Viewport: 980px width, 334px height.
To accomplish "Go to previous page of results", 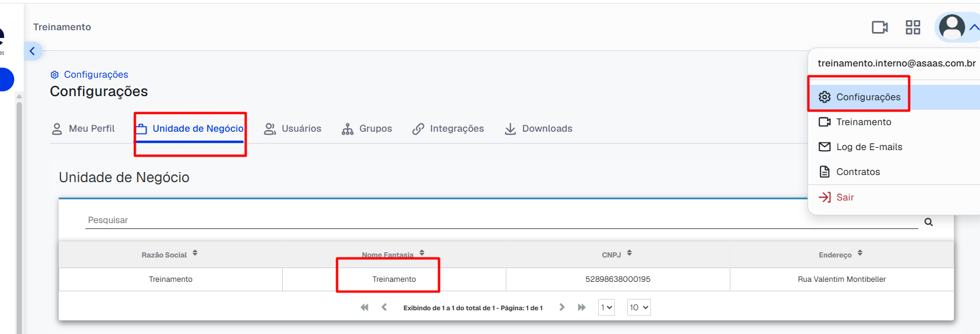I will pos(384,307).
